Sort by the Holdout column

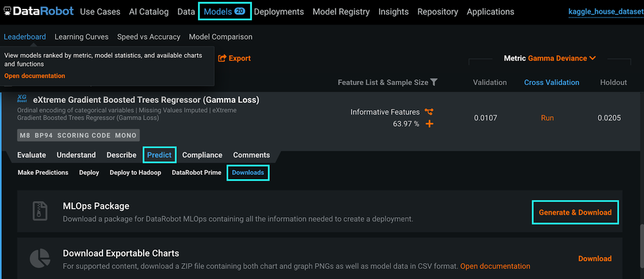click(613, 82)
